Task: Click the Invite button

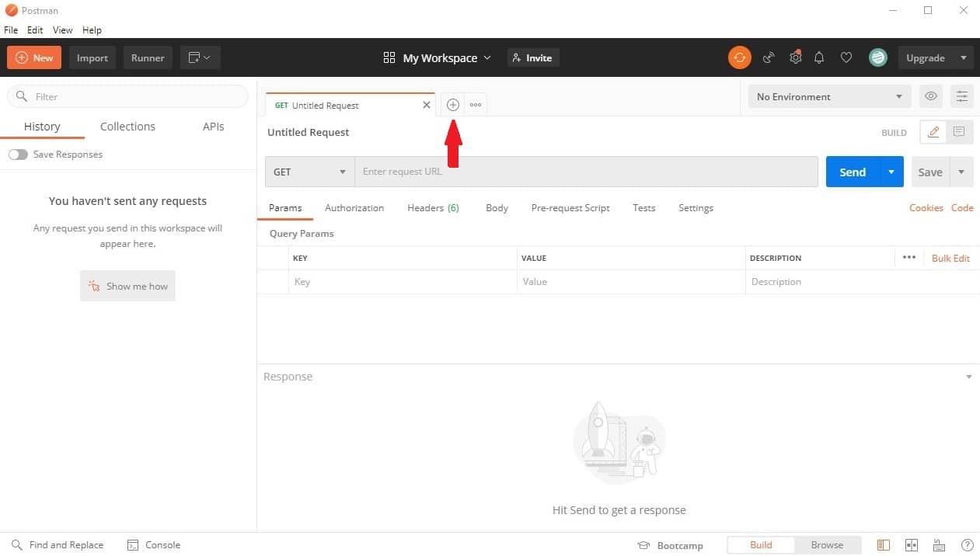Action: click(533, 57)
